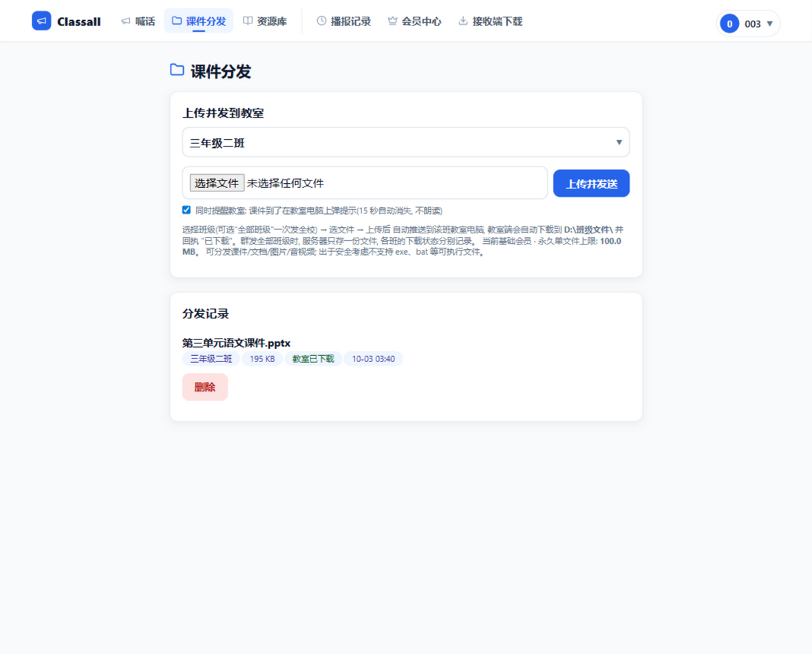
Task: Switch to the 课件分发 tab
Action: coord(199,21)
